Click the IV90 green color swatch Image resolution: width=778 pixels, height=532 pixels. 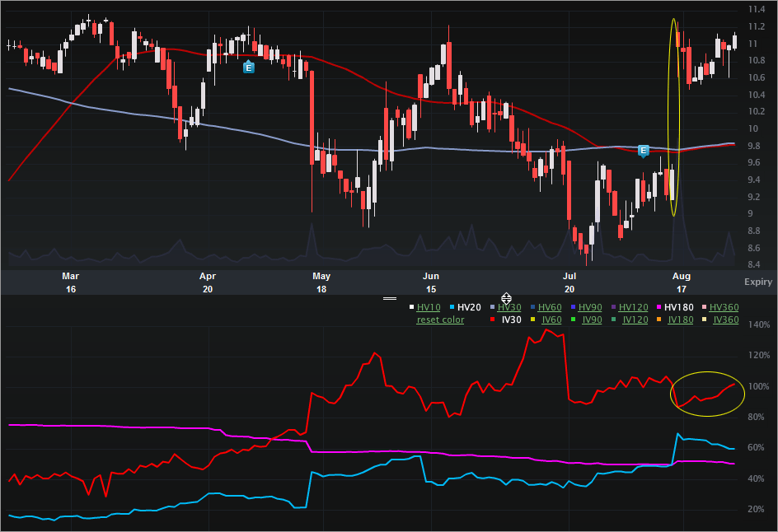tap(573, 320)
